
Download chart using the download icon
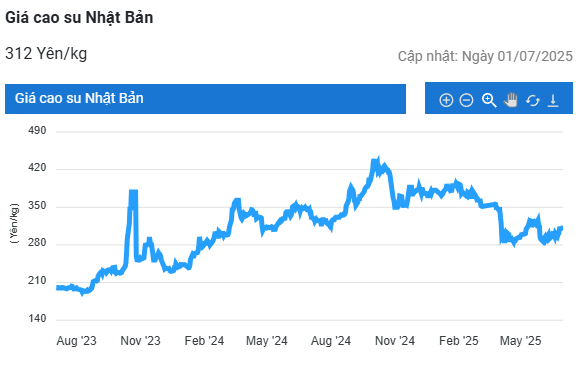pyautogui.click(x=553, y=100)
